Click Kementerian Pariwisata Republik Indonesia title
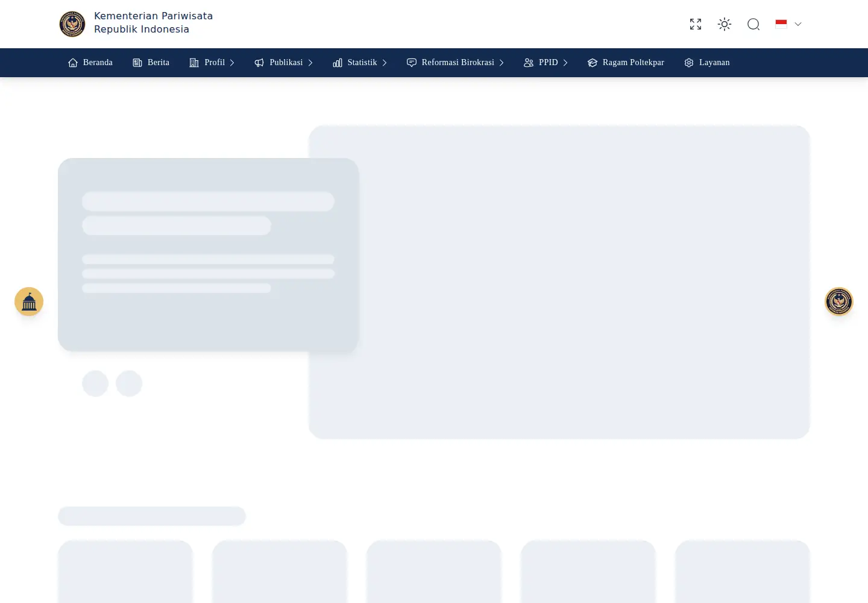This screenshot has height=603, width=868. (154, 23)
